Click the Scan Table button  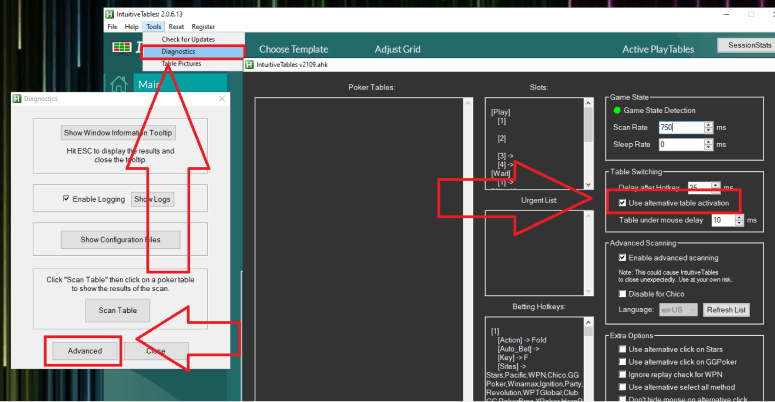[x=118, y=310]
